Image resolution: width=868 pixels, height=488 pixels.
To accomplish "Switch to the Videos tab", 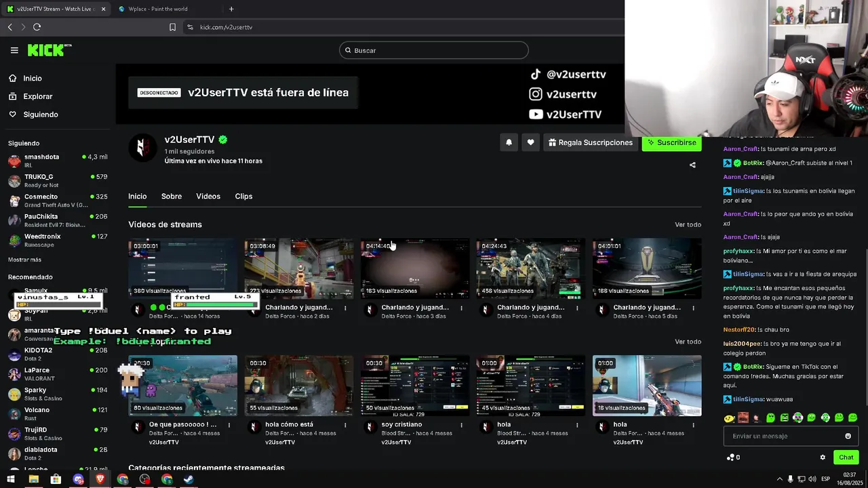I will coord(208,197).
